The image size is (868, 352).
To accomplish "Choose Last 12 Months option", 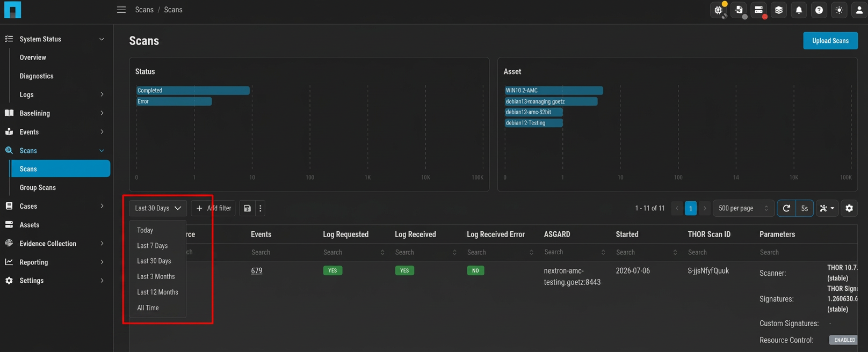I will click(x=158, y=292).
